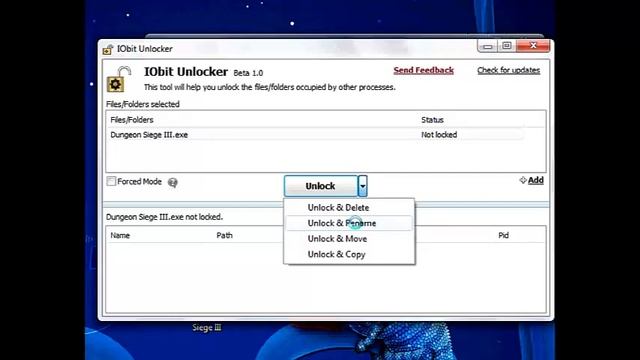Click the Siege III desktop shortcut label
The width and height of the screenshot is (640, 360).
(x=207, y=328)
